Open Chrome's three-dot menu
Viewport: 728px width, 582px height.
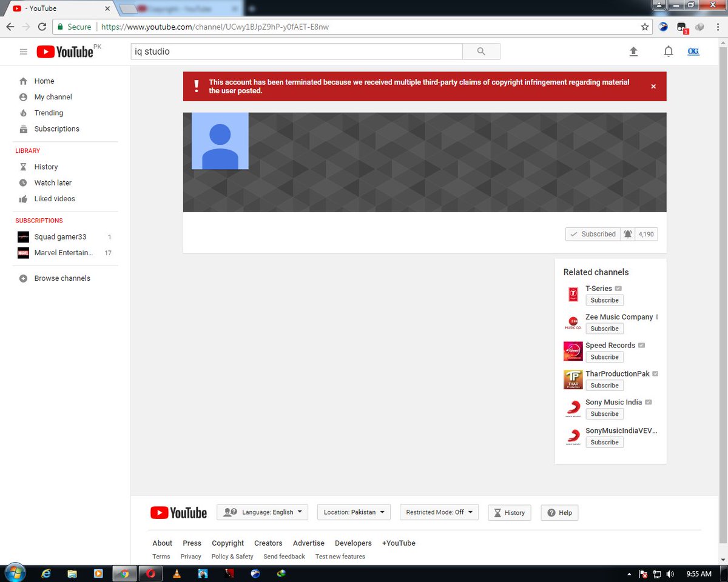pyautogui.click(x=718, y=27)
